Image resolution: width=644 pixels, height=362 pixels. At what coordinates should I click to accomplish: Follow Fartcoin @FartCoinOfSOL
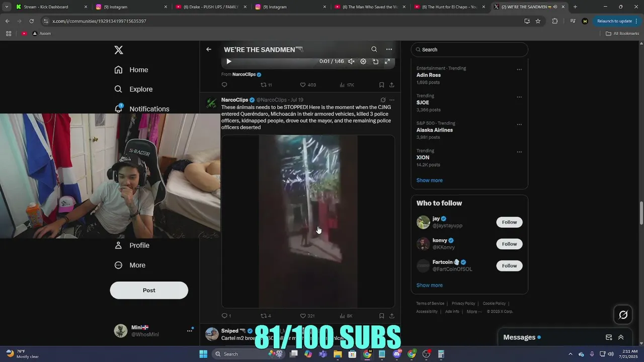509,265
